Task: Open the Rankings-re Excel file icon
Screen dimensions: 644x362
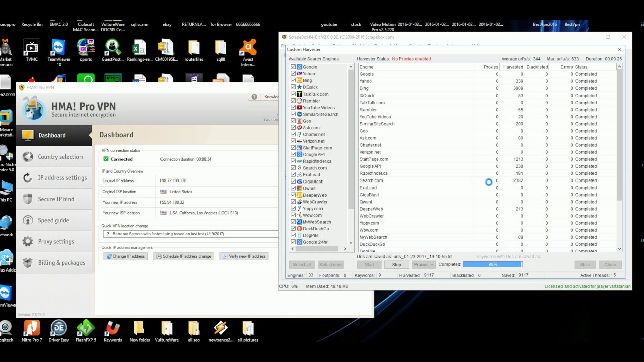Action: [x=139, y=50]
